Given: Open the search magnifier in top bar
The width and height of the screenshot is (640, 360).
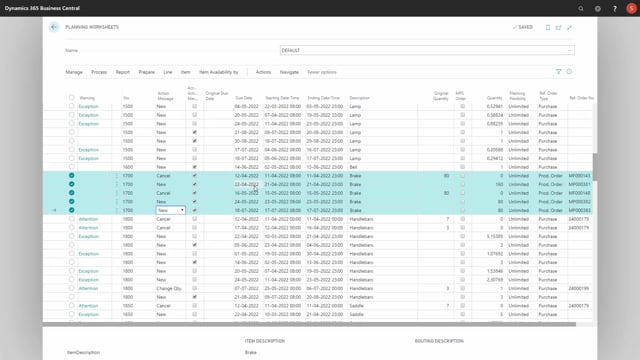Looking at the screenshot, I should (x=580, y=8).
